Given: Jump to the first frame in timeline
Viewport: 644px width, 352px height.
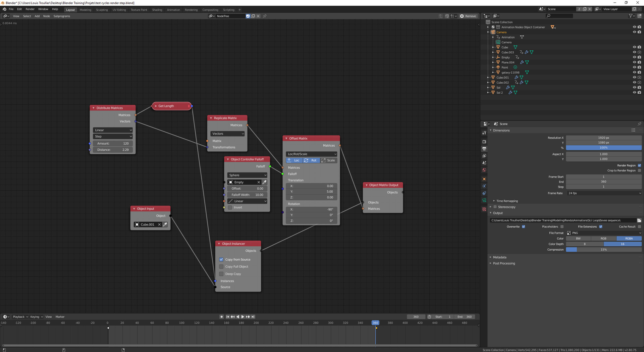Looking at the screenshot, I should [x=228, y=317].
